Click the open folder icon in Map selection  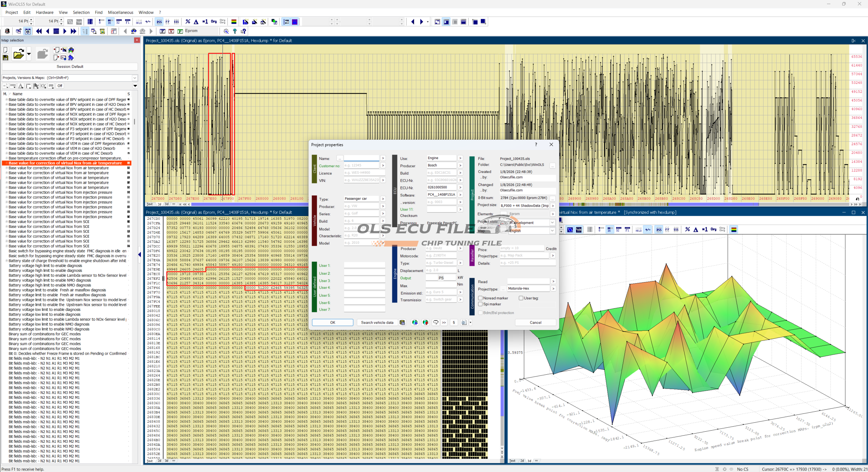(18, 54)
